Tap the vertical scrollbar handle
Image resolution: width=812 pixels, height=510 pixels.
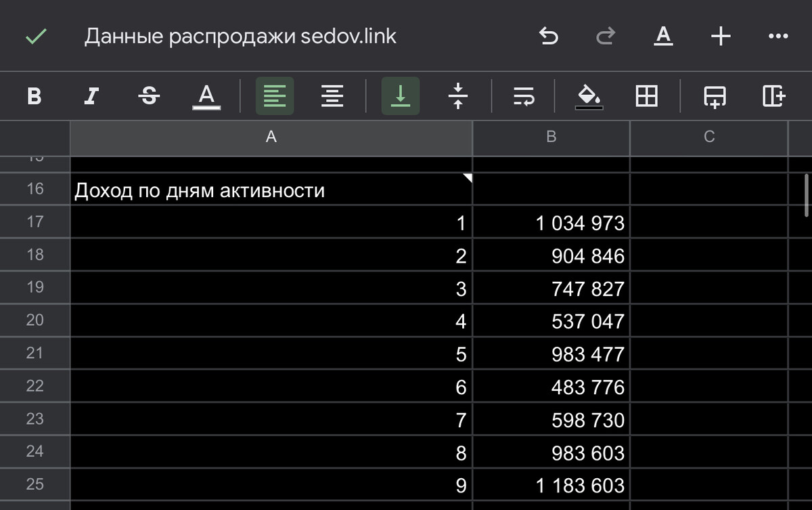coord(805,196)
